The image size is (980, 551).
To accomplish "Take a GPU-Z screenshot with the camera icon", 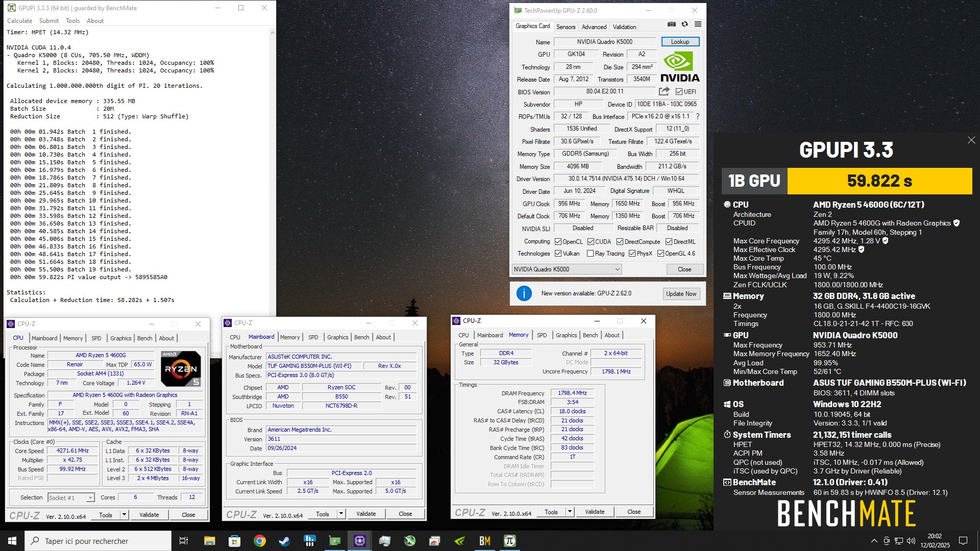I will [x=672, y=24].
